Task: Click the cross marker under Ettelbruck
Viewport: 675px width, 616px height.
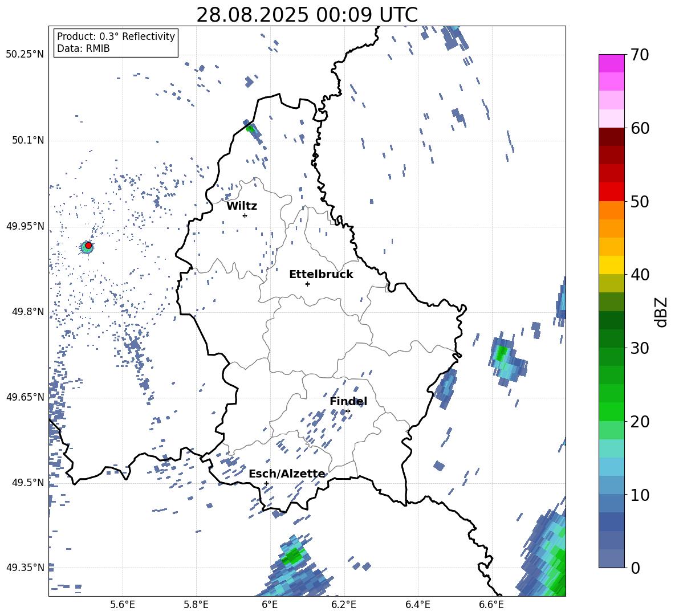Action: pyautogui.click(x=307, y=284)
